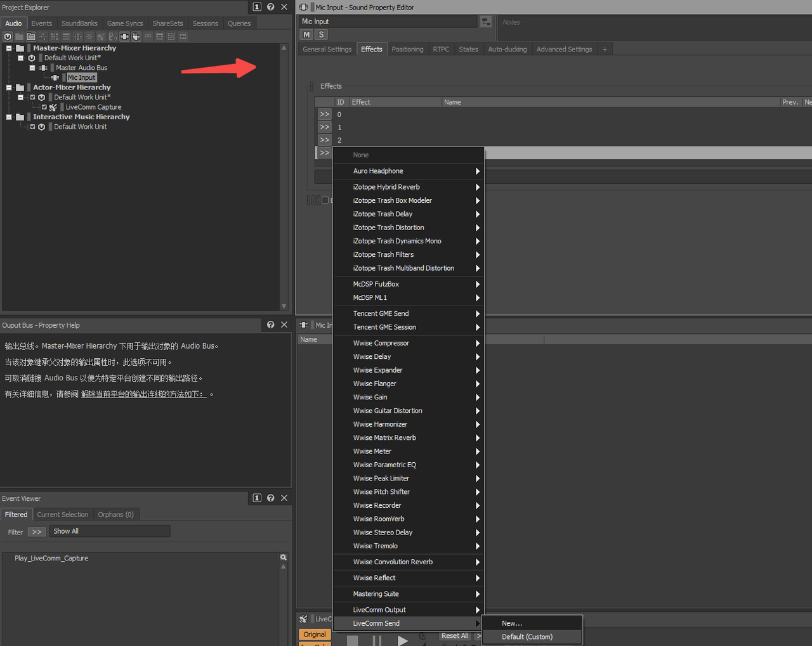The image size is (812, 646).
Task: Click the solid folder icon in Project Explorer toolbar
Action: (x=20, y=37)
